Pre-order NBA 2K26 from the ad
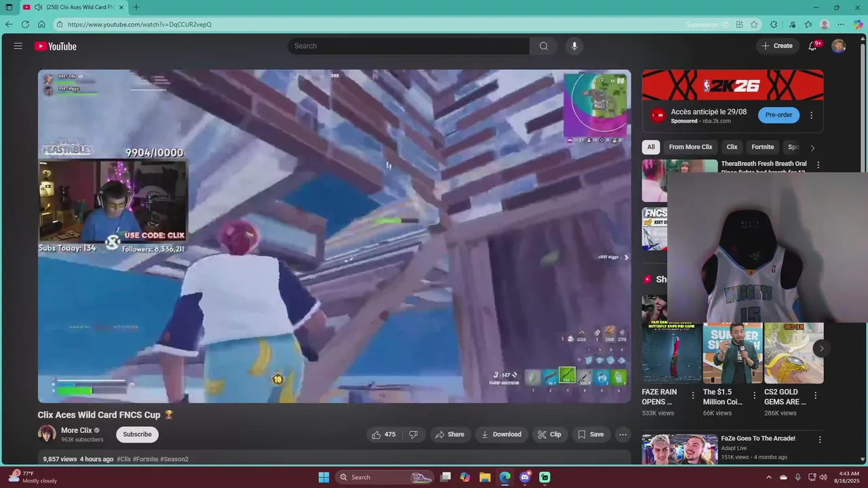Viewport: 868px width, 488px height. tap(778, 115)
